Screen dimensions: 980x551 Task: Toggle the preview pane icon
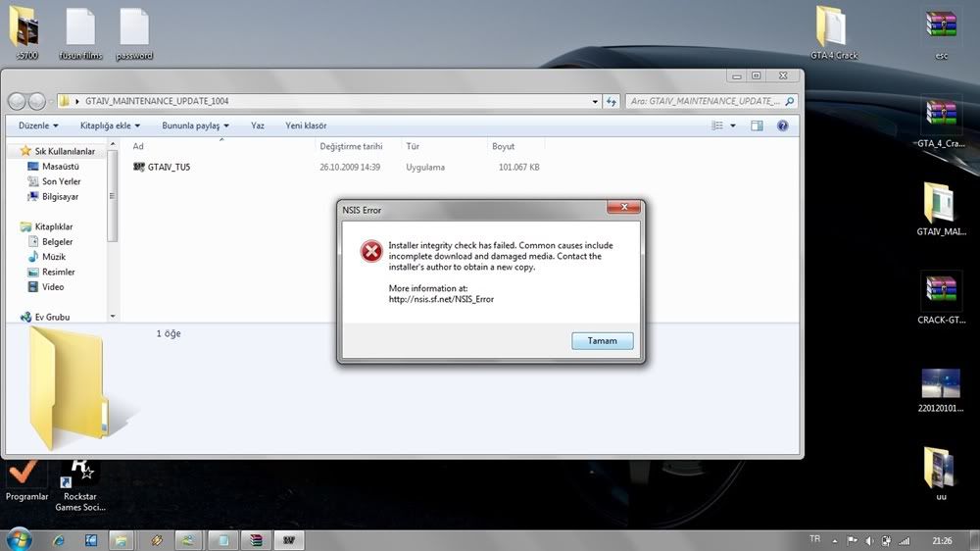tap(757, 125)
